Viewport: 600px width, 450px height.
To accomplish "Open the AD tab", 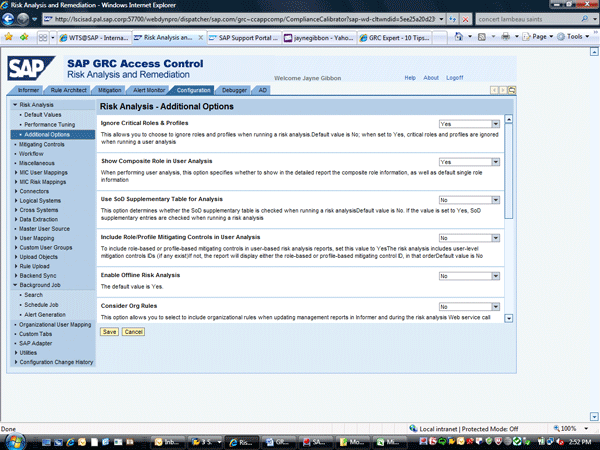I will click(x=262, y=90).
